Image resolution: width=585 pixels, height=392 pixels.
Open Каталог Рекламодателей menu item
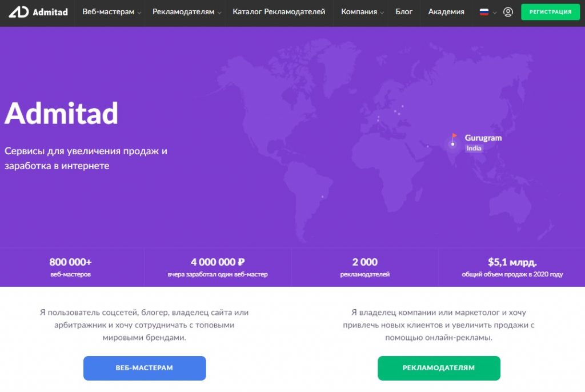279,12
